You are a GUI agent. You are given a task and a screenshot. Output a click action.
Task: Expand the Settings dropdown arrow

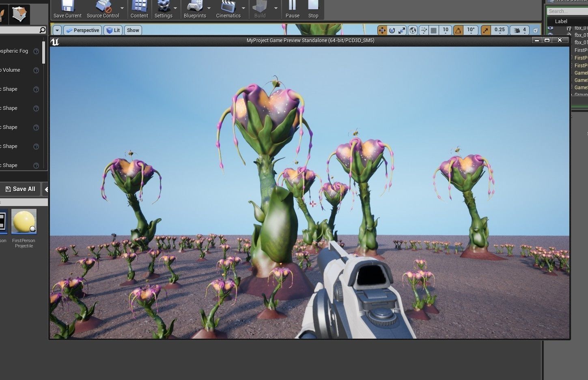click(x=175, y=8)
